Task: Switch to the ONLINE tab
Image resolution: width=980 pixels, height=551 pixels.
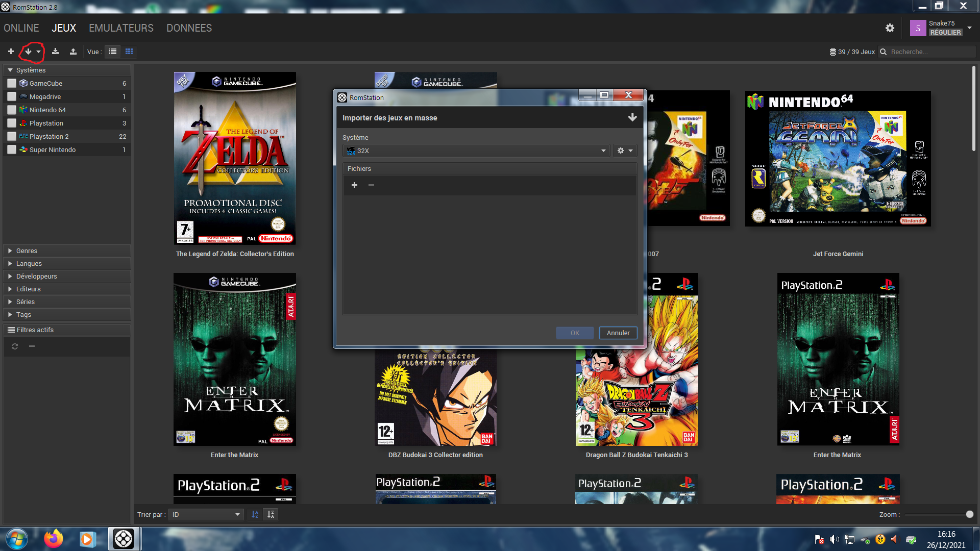Action: (x=21, y=28)
